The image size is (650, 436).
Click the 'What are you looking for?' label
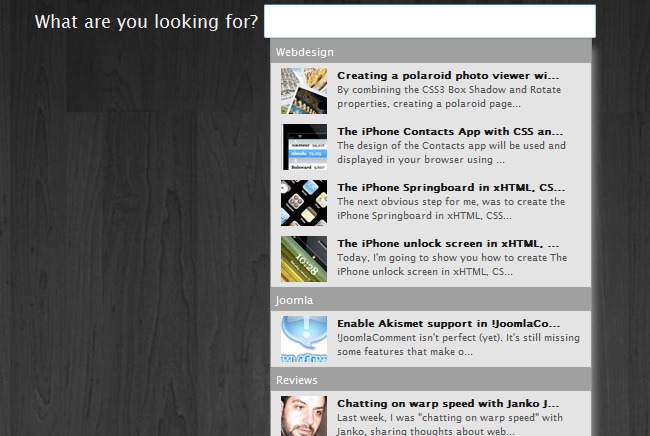[x=146, y=22]
